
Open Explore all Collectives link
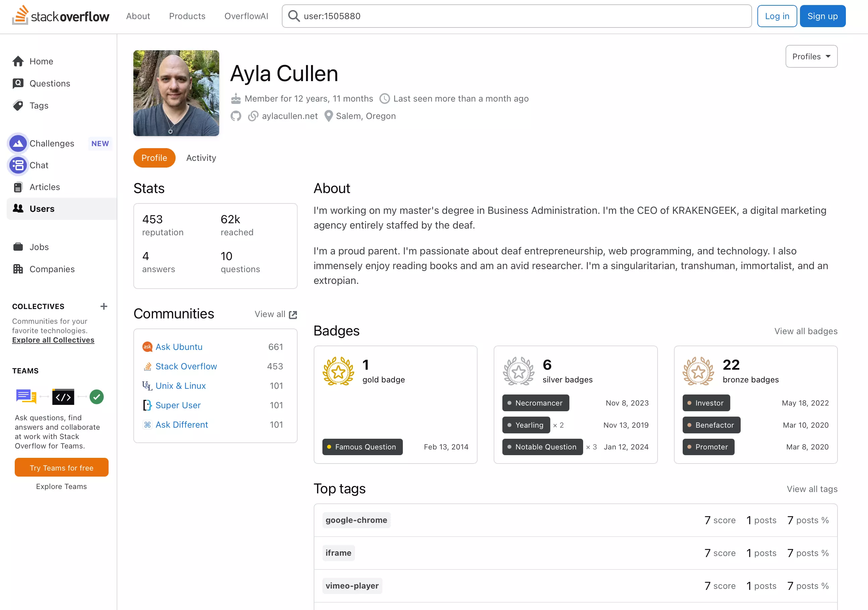pos(53,340)
